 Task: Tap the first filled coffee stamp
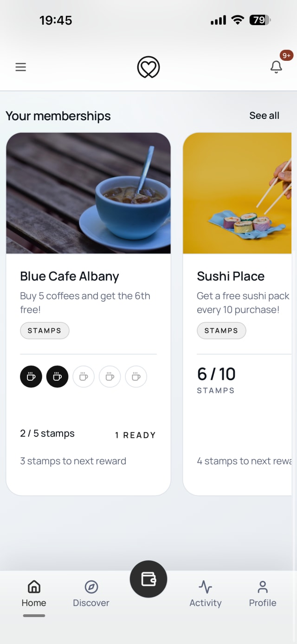(31, 377)
